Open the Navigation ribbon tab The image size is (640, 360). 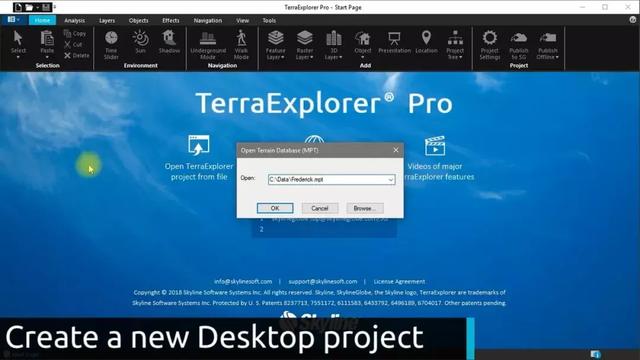[208, 20]
